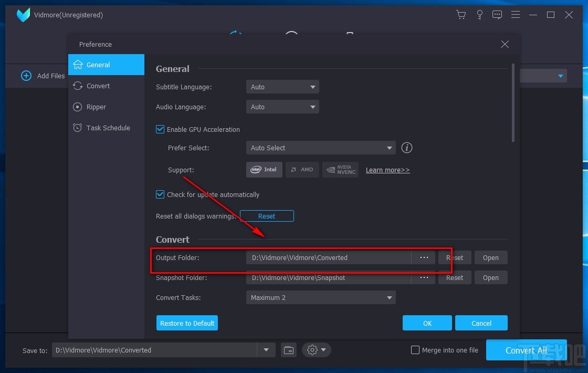This screenshot has width=588, height=373.
Task: Open the Output Folder location
Action: [490, 258]
